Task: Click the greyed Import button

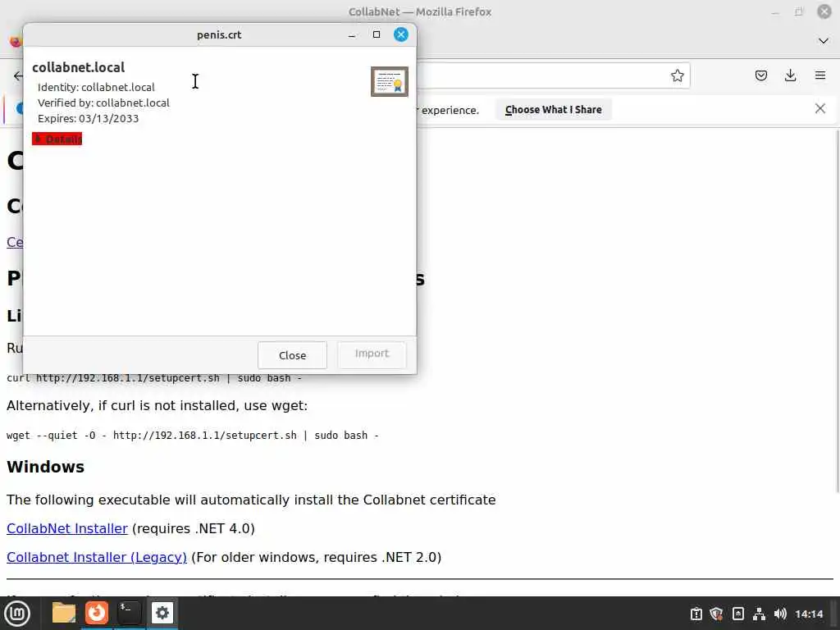Action: (372, 354)
